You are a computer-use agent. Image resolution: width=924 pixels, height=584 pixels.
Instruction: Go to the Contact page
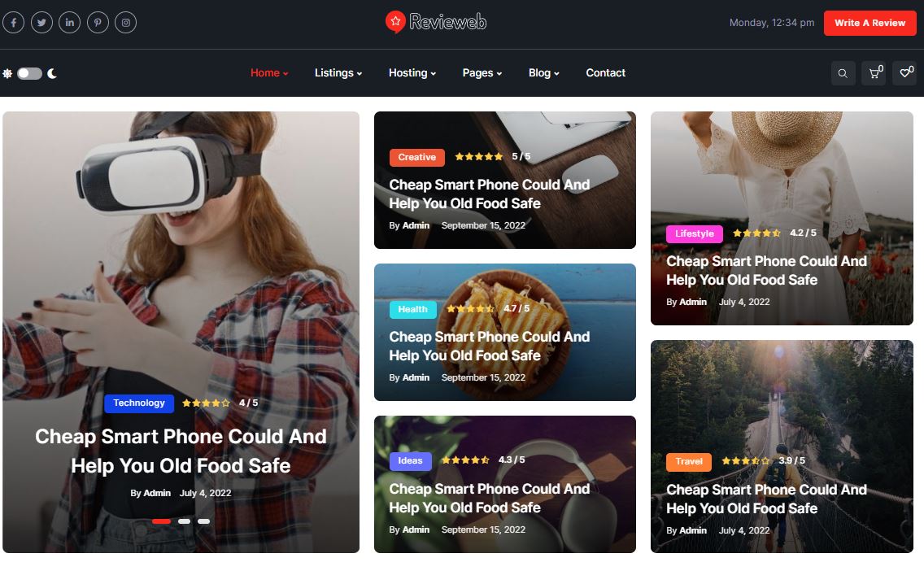[605, 72]
